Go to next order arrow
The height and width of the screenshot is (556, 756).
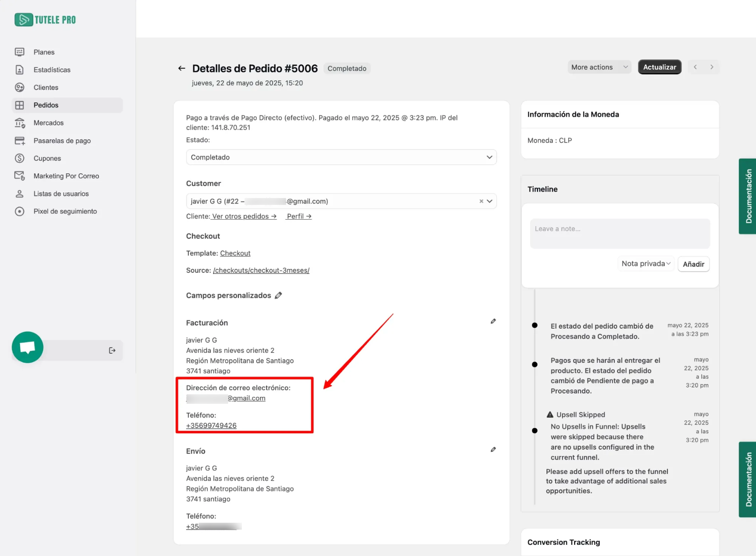(712, 67)
